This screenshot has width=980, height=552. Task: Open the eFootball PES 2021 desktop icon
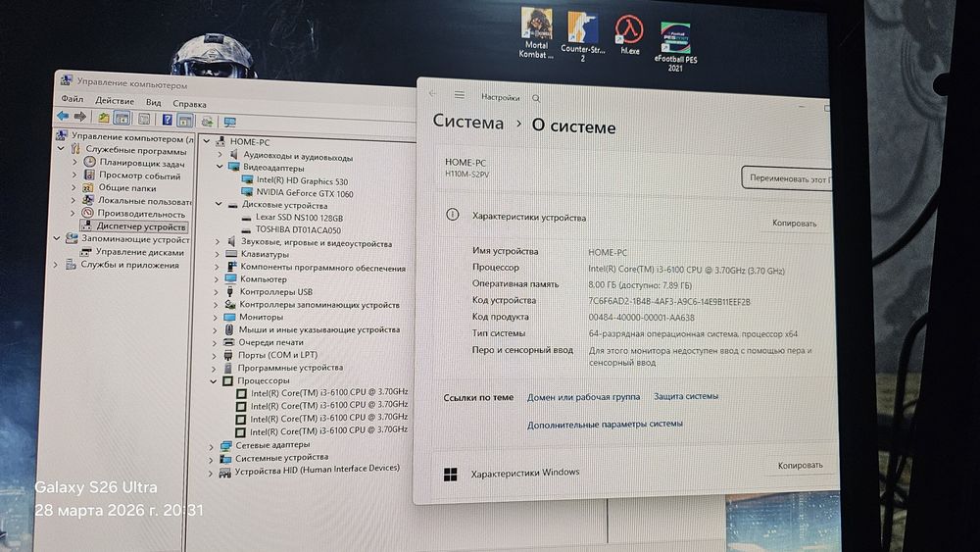675,47
